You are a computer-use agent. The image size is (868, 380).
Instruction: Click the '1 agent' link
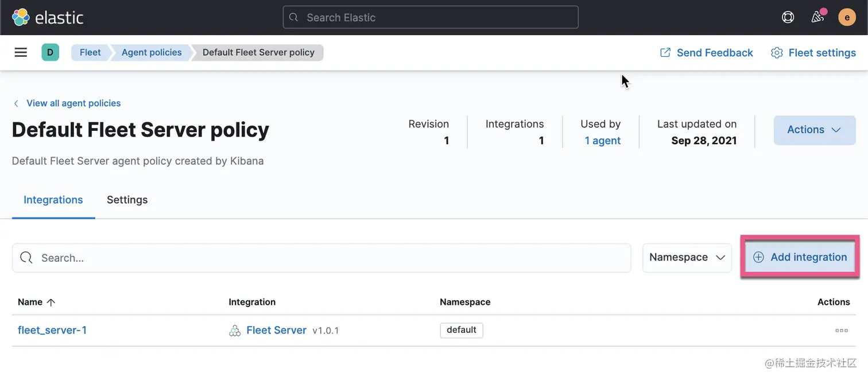(x=602, y=141)
